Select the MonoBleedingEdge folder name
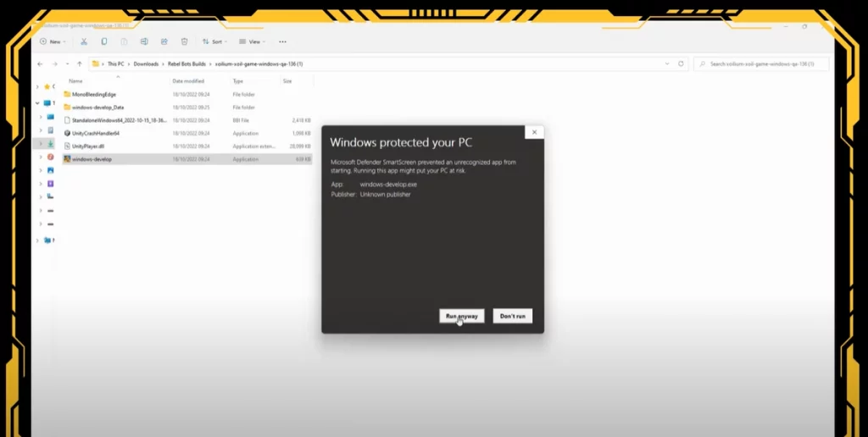The width and height of the screenshot is (868, 437). coord(94,95)
